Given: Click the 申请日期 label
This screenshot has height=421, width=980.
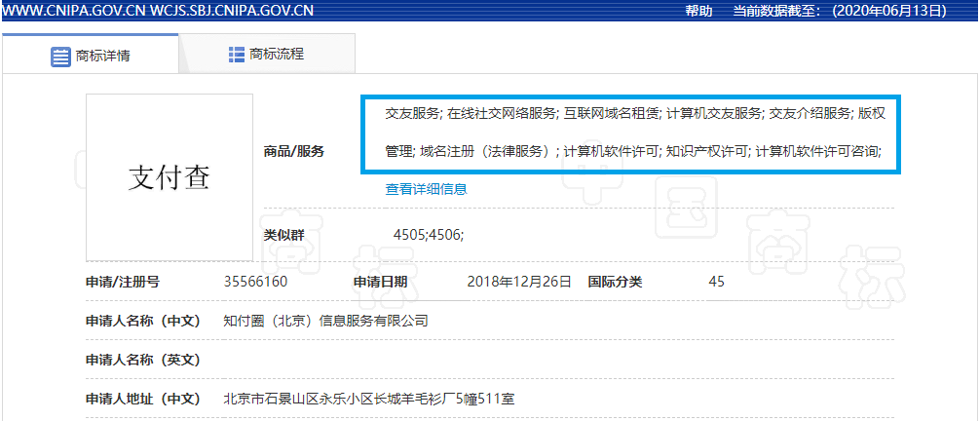Looking at the screenshot, I should pyautogui.click(x=380, y=282).
